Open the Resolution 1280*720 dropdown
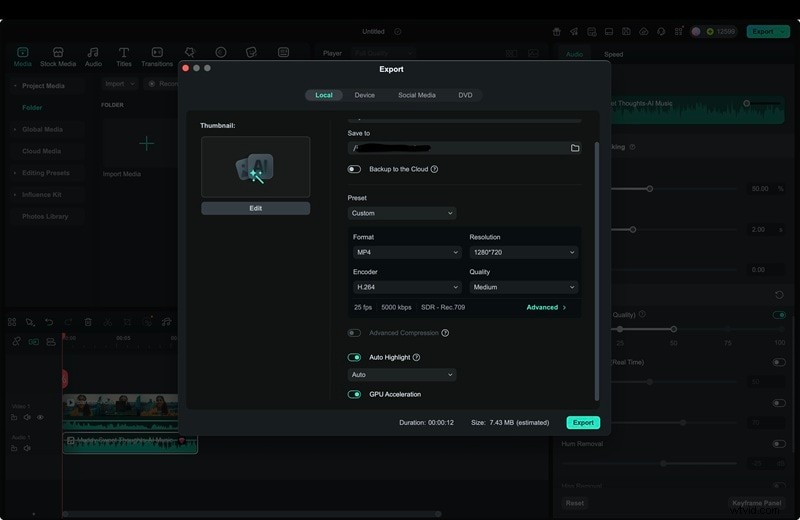800x520 pixels. [523, 252]
